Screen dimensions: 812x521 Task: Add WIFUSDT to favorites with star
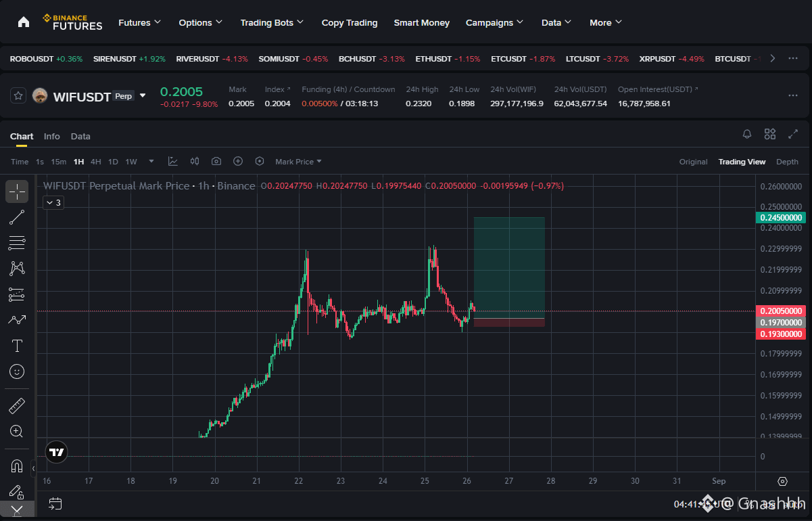coord(18,95)
